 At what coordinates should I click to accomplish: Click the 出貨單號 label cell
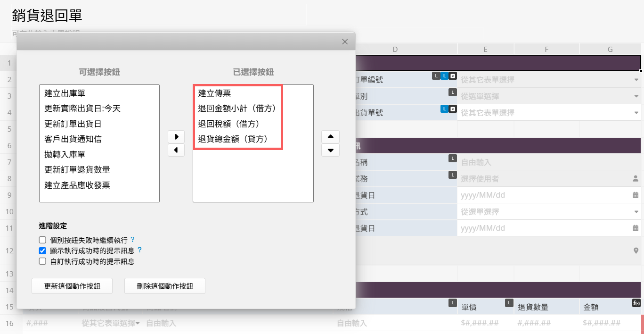pyautogui.click(x=406, y=113)
